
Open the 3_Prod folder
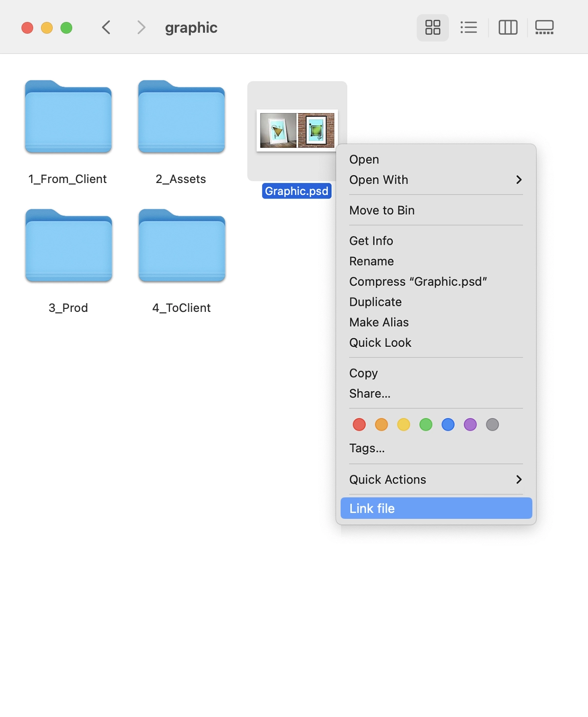click(x=68, y=246)
